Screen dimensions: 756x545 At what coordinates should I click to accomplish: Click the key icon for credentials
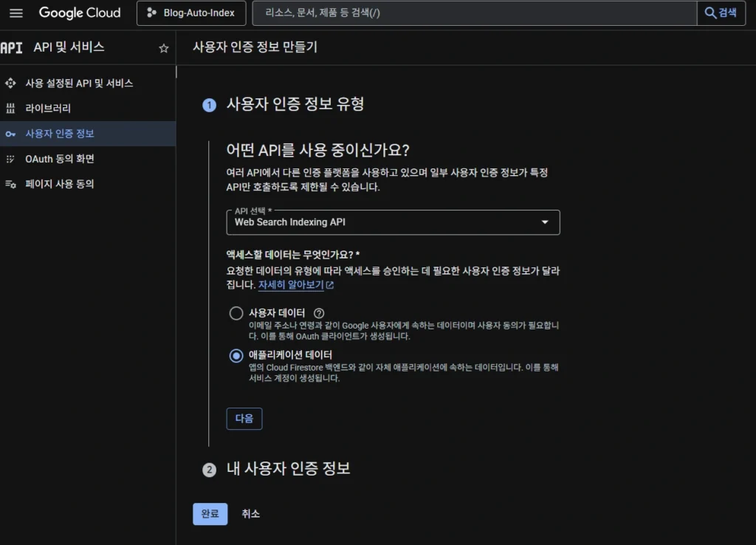pos(10,134)
